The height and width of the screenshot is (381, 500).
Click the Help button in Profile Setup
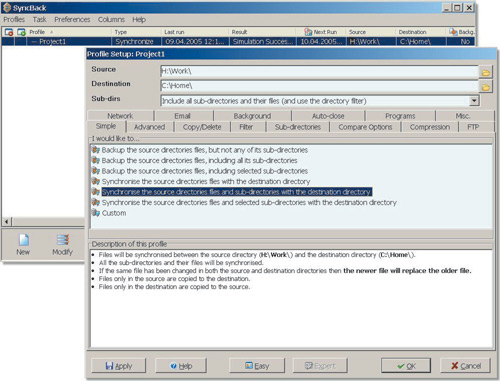point(181,366)
